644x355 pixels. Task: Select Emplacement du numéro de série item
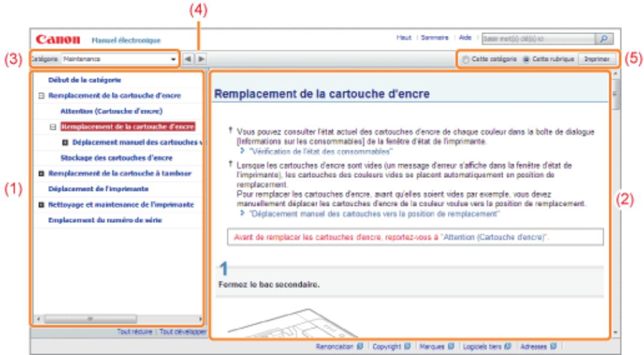(105, 220)
